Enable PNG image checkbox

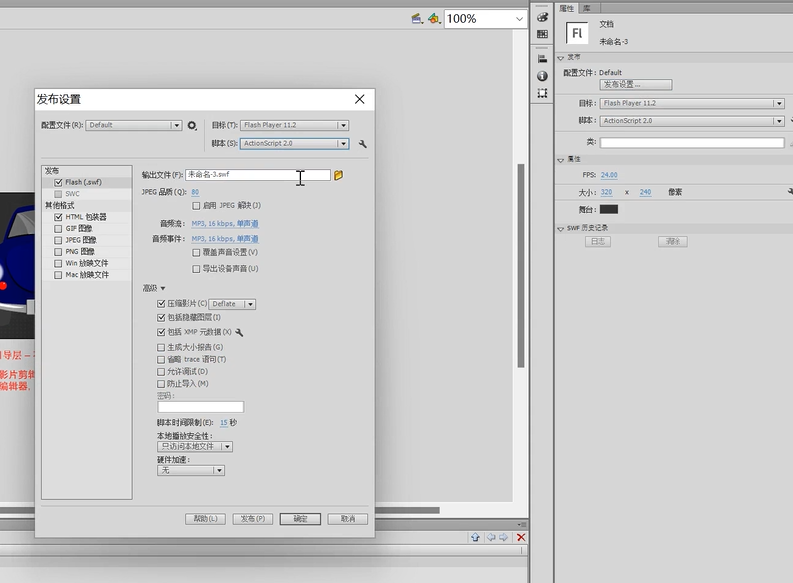(58, 252)
